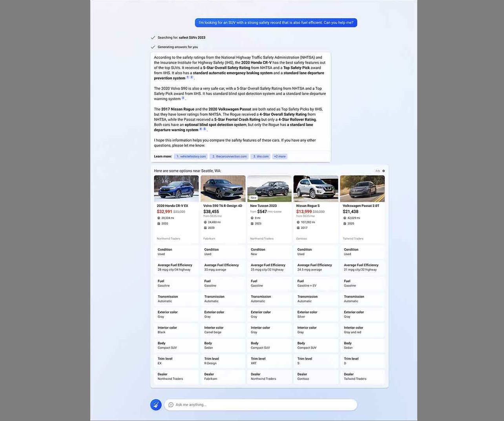Open the Volkswagen Passat photo
The height and width of the screenshot is (421, 504).
coord(362,189)
